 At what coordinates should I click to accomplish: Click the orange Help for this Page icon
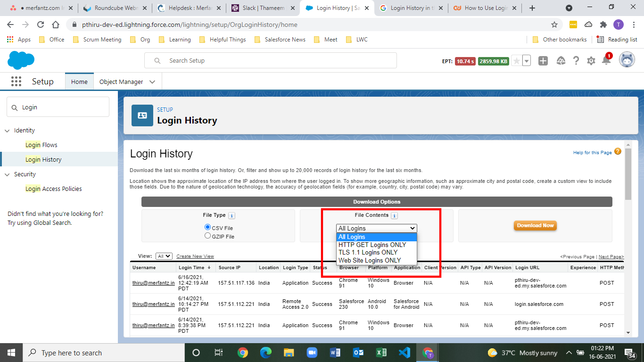coord(618,152)
